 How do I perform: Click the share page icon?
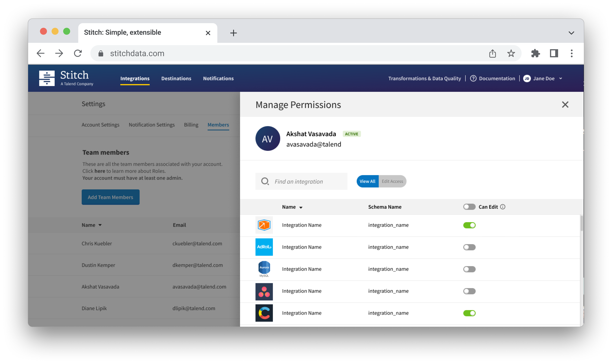click(492, 53)
